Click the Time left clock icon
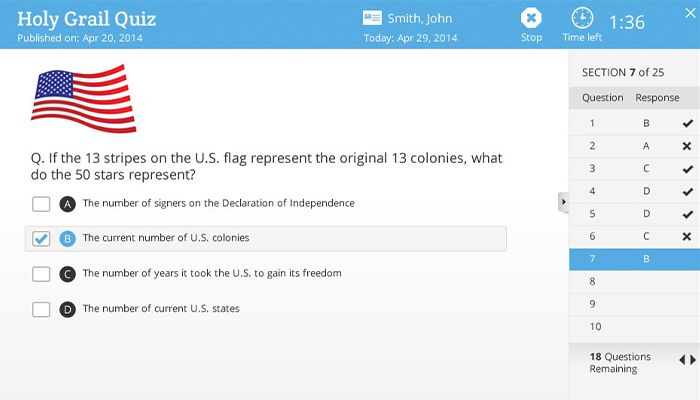Image resolution: width=700 pixels, height=400 pixels. (581, 18)
